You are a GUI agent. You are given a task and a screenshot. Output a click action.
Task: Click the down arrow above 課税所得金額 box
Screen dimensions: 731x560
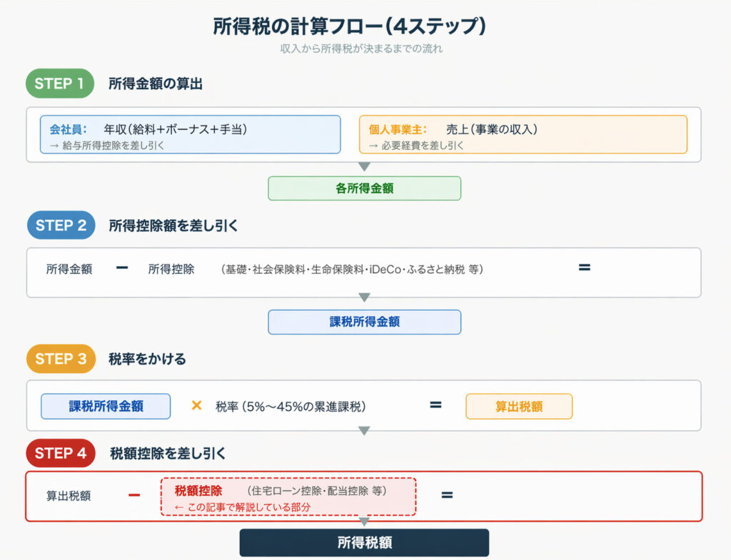(x=365, y=297)
